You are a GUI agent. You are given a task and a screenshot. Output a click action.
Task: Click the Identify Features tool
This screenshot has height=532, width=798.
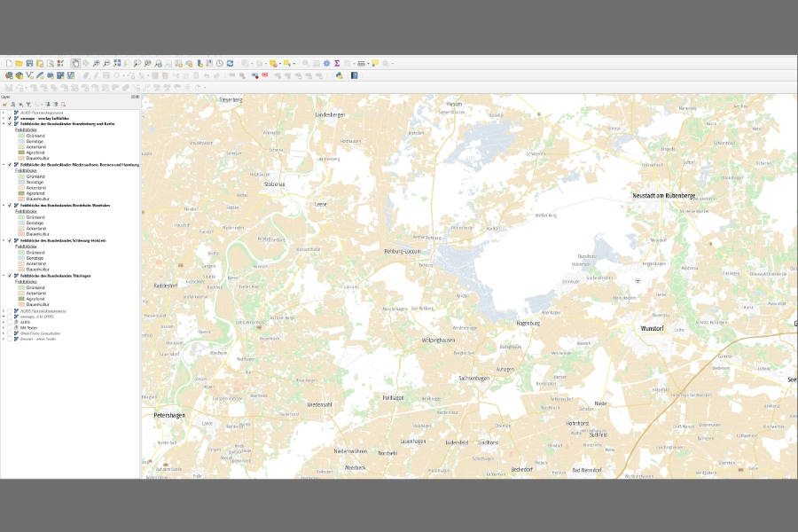coord(304,63)
